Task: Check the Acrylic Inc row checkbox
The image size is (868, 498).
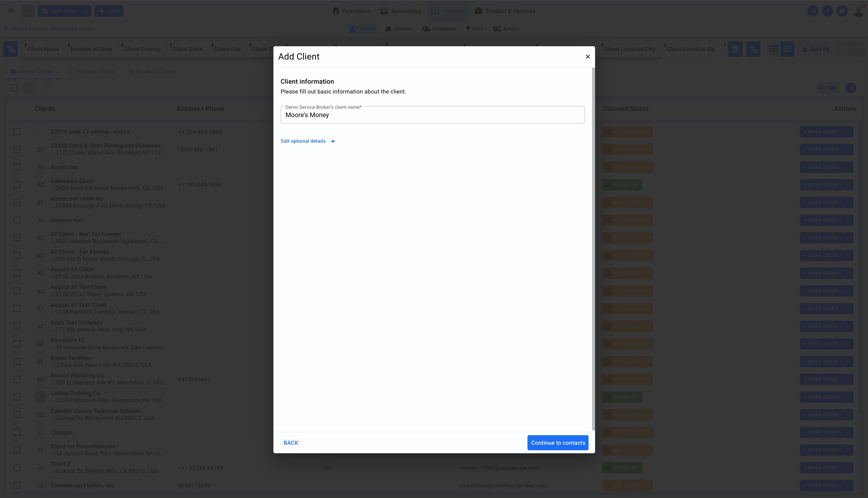Action: pos(17,167)
